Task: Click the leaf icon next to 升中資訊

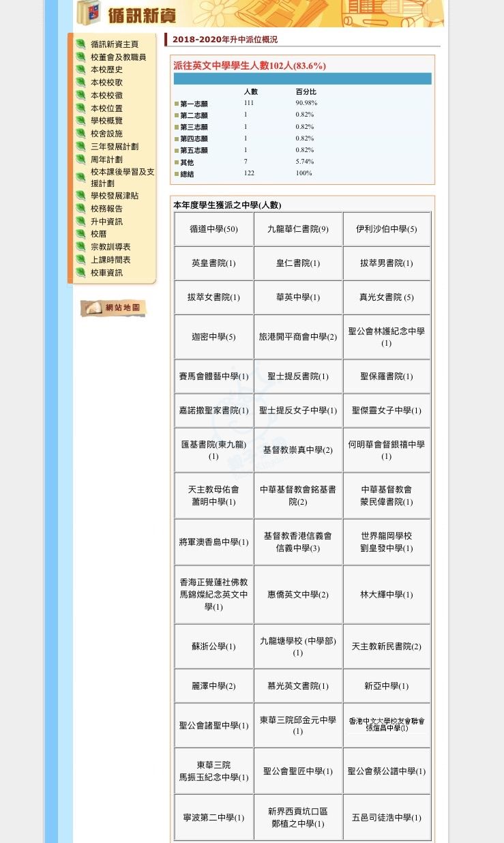Action: click(80, 222)
